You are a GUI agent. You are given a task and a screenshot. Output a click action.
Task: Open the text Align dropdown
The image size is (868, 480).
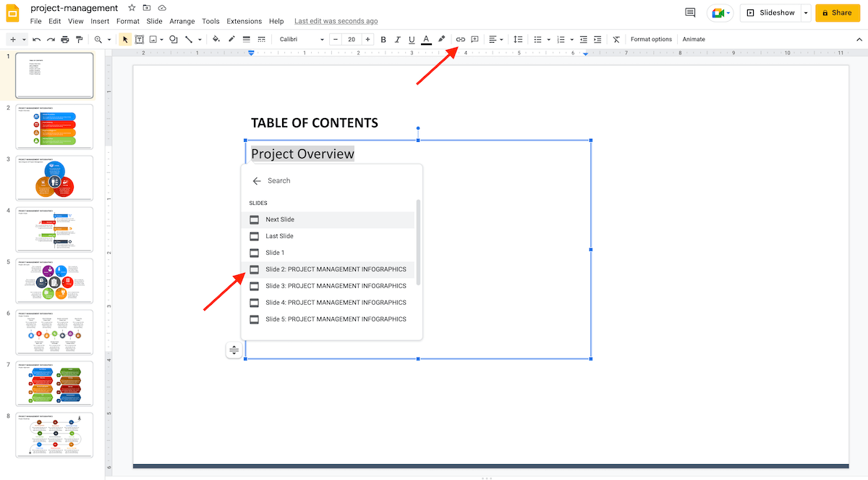pyautogui.click(x=495, y=39)
